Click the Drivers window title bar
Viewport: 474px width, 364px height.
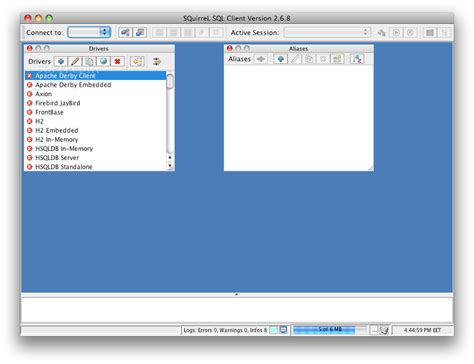coord(99,49)
